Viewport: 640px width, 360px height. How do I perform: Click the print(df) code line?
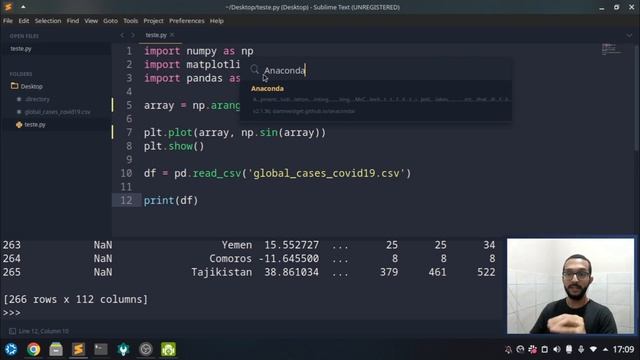point(171,200)
